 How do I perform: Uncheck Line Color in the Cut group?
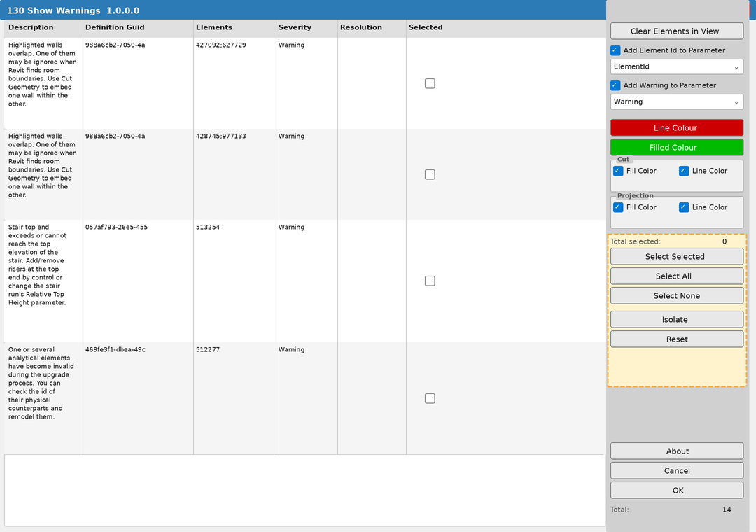pyautogui.click(x=684, y=170)
